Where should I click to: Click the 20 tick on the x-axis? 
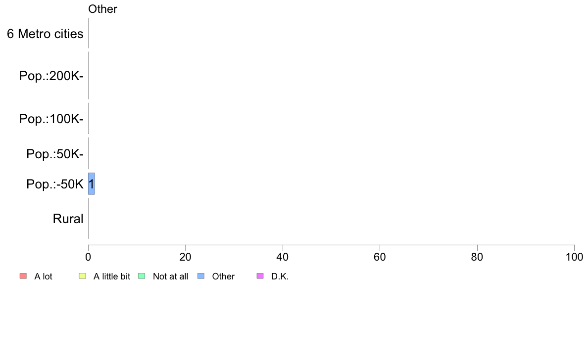click(x=185, y=257)
